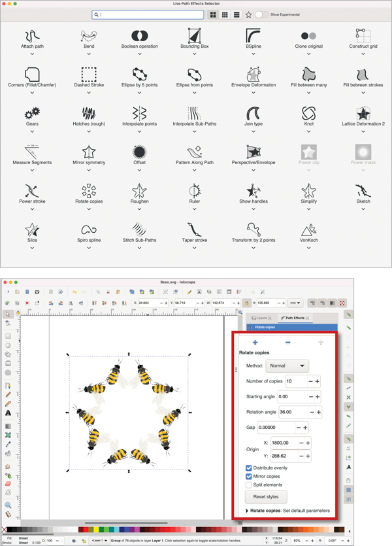The height and width of the screenshot is (546, 392).
Task: Select the Corners (Fillet/Chamfer) effect
Action: click(x=32, y=78)
